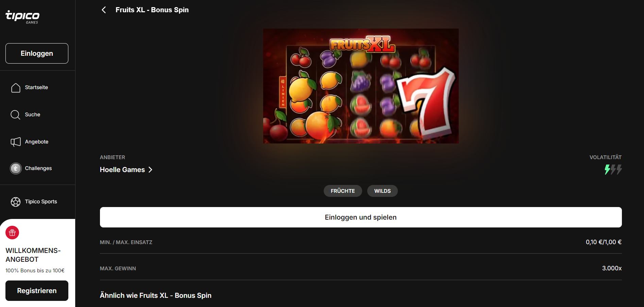This screenshot has width=644, height=307.
Task: Click the red gift icon
Action: [12, 233]
